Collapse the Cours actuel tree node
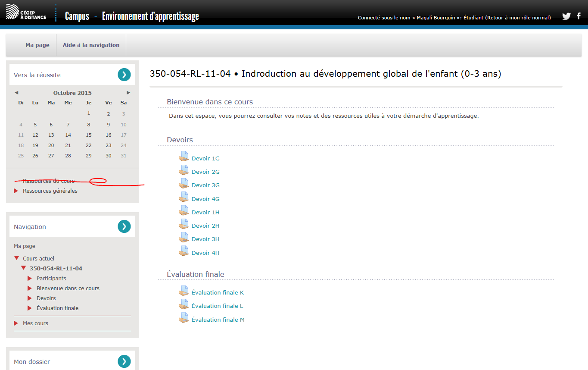588x370 pixels. tap(16, 258)
